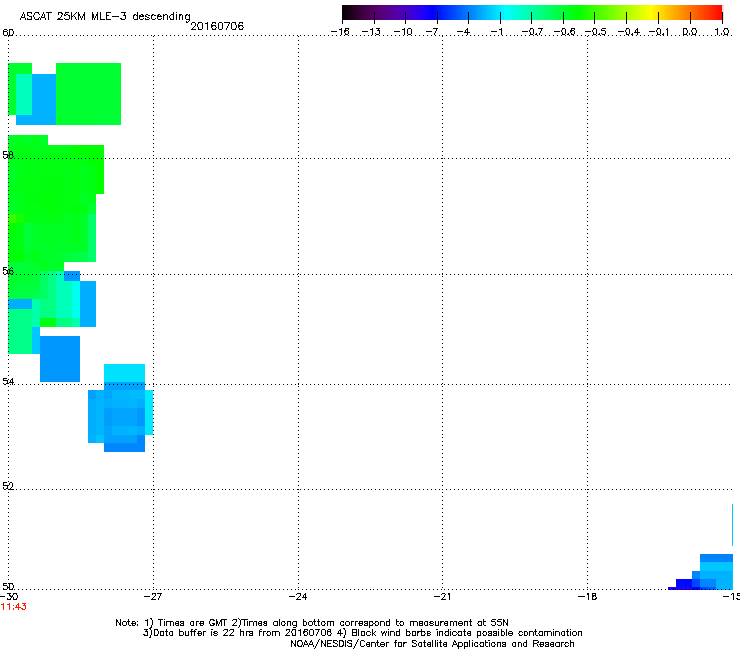Select the latitude label 50
Screen dimensions: 740x650
click(8, 586)
